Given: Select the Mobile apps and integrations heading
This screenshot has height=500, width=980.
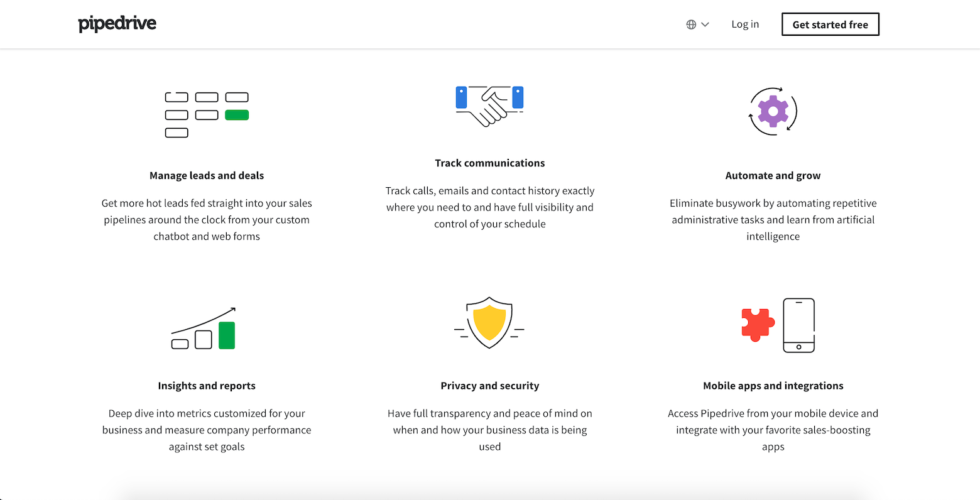Looking at the screenshot, I should 773,386.
